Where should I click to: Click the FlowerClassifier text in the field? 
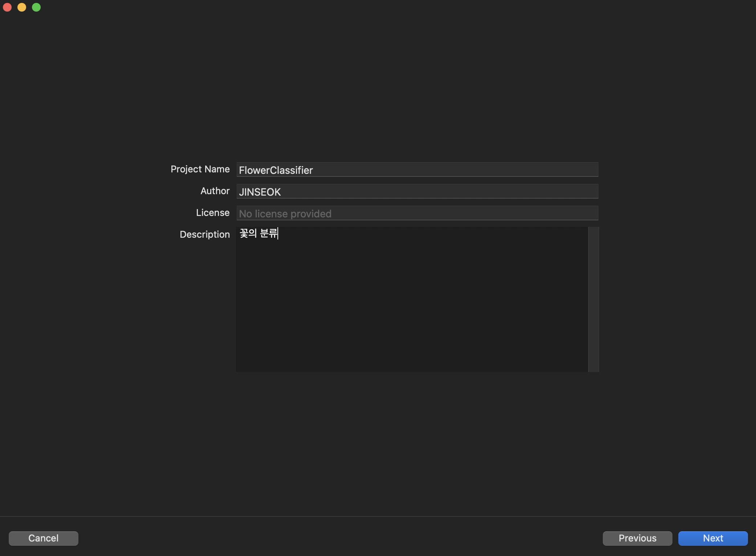tap(276, 170)
